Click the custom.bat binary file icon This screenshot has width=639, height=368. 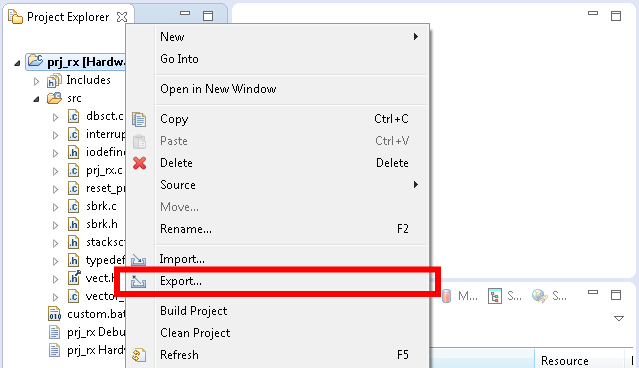(x=55, y=314)
